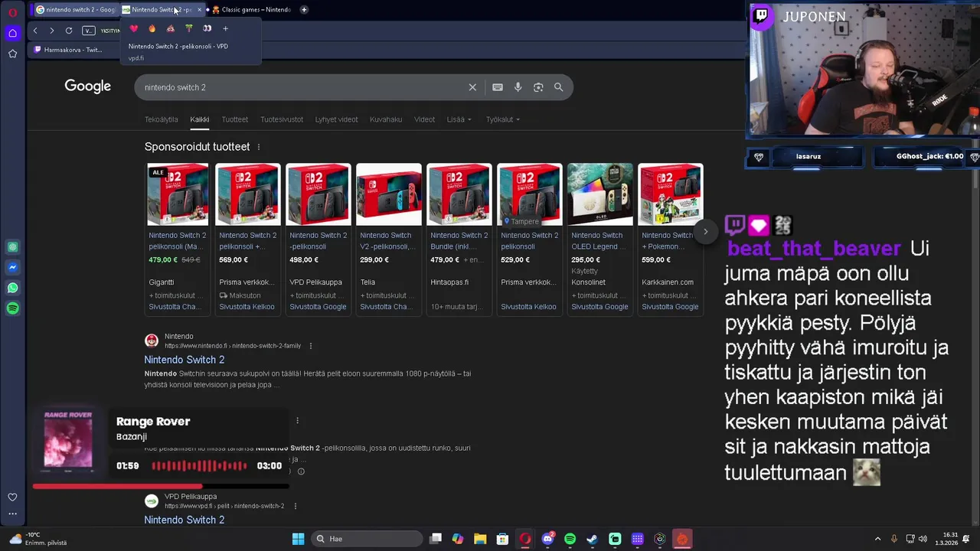The image size is (980, 551).
Task: Show next sponsored products with carousel arrow
Action: 706,231
